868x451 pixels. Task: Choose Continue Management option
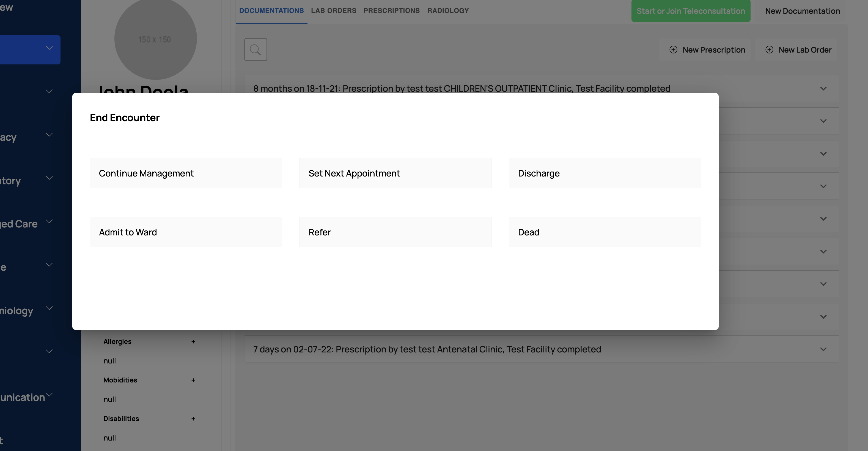click(x=186, y=173)
